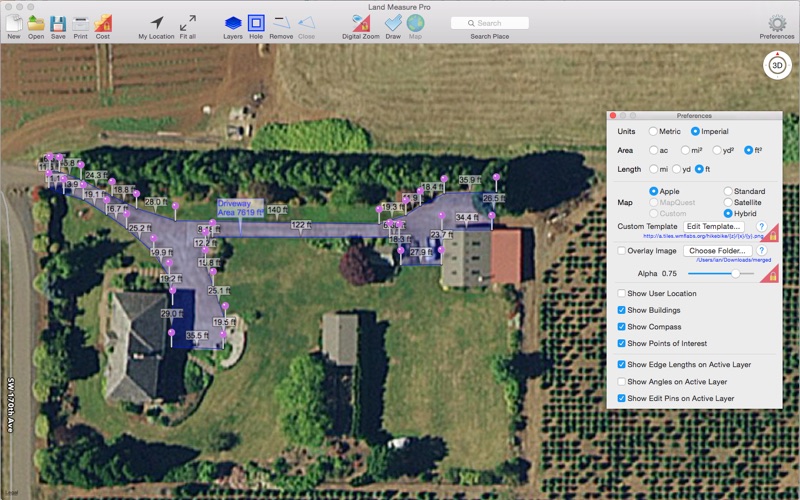Click the Edit Template button

(x=713, y=226)
